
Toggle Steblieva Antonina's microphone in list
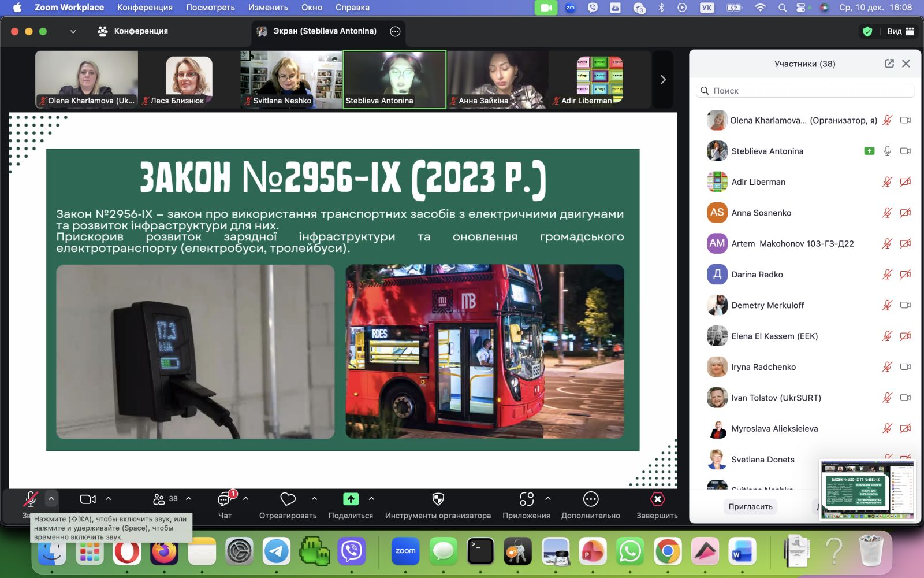(x=887, y=151)
